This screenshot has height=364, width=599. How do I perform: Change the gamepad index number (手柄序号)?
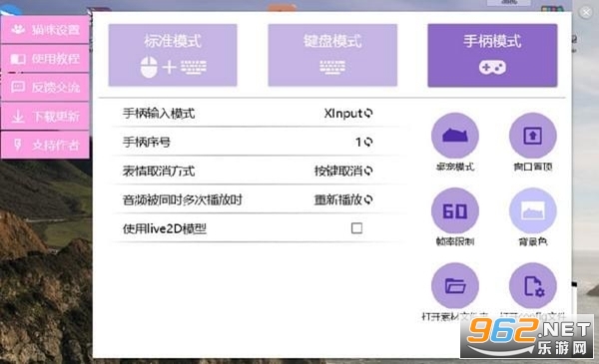tap(363, 142)
